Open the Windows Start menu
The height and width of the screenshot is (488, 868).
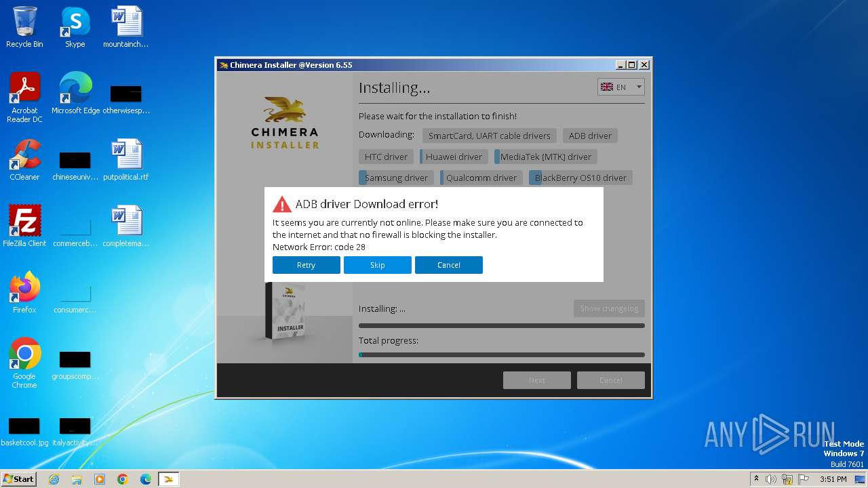click(19, 479)
